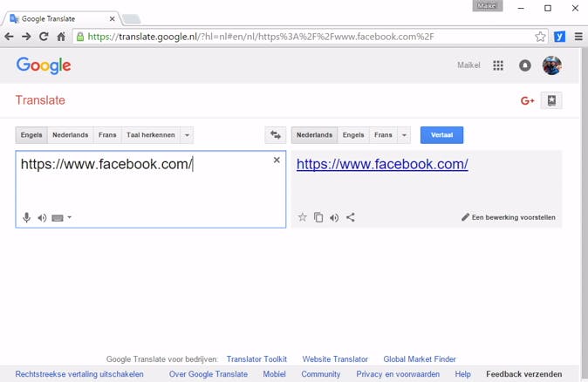Screen dimensions: 588x382
Task: Open the Chrome hamburger menu
Action: point(578,37)
